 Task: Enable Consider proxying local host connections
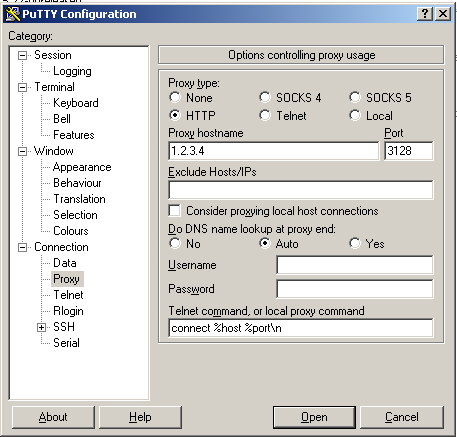click(175, 211)
